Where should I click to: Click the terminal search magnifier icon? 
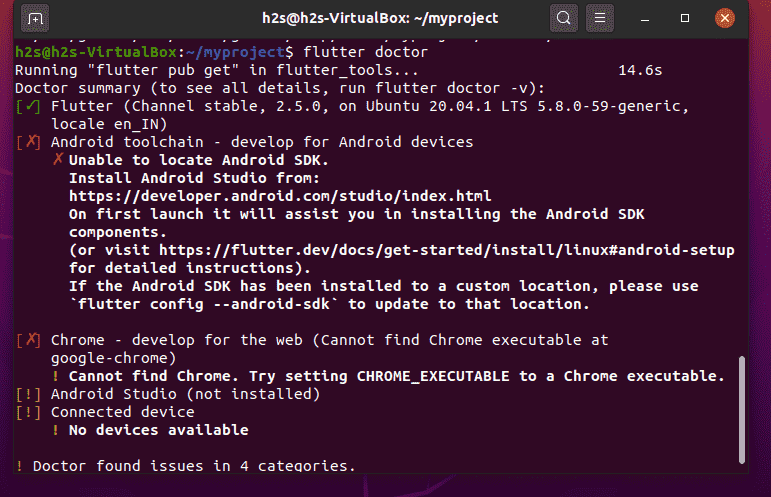coord(565,18)
